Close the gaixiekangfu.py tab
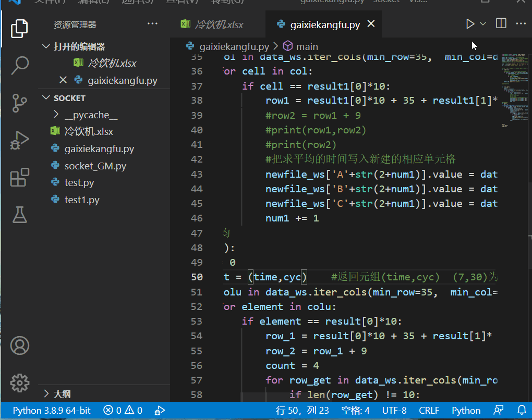Screen dimensions: 532x420 (x=371, y=24)
